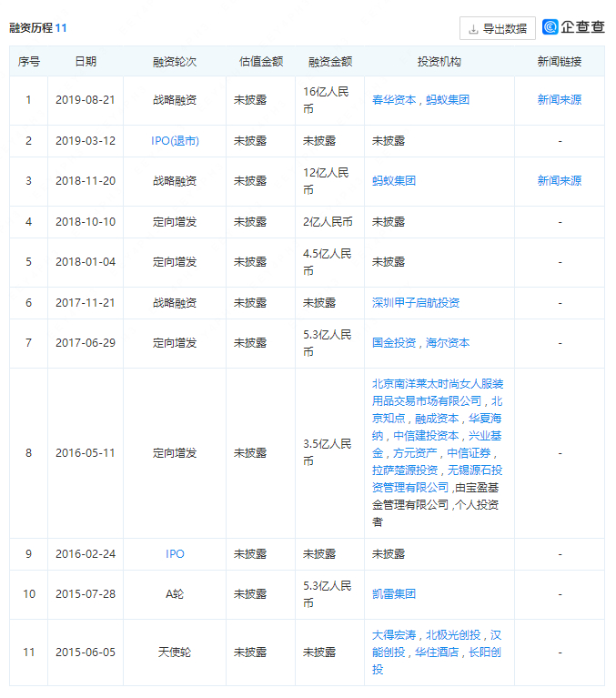Select the 天使轮 funding round cell

[175, 652]
